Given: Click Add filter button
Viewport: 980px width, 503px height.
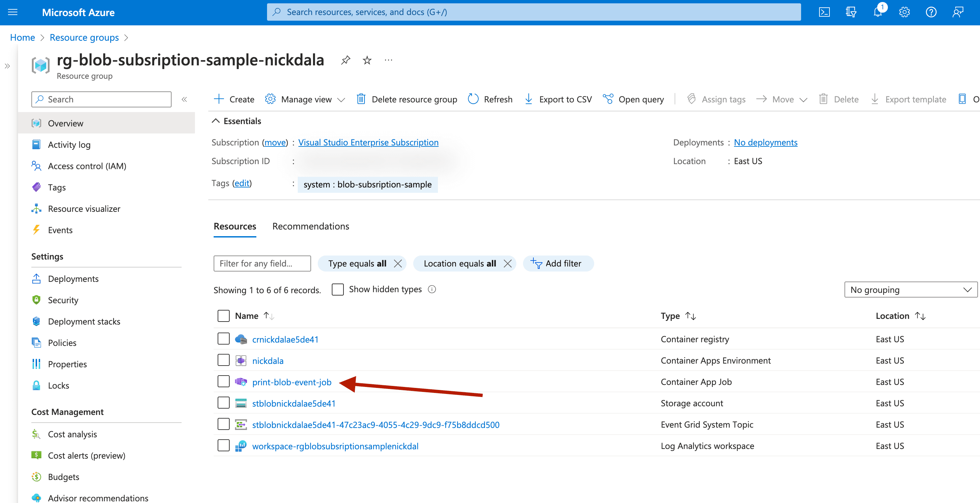Looking at the screenshot, I should pyautogui.click(x=558, y=264).
